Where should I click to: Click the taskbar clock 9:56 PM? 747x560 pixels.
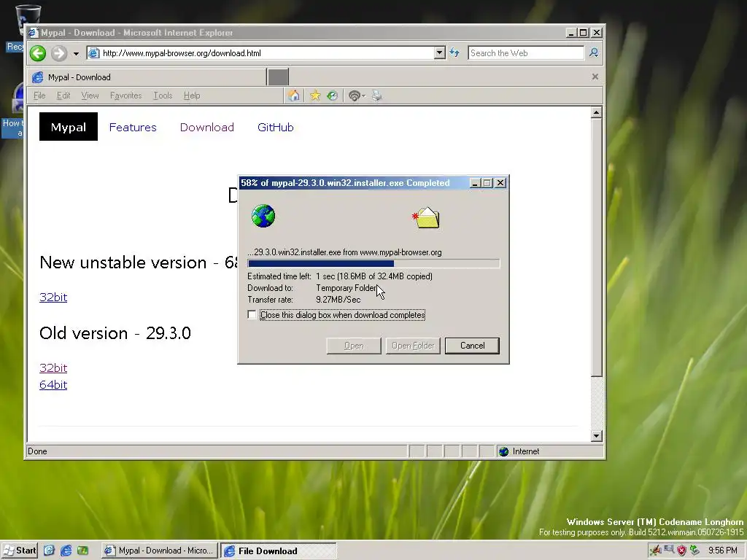723,551
